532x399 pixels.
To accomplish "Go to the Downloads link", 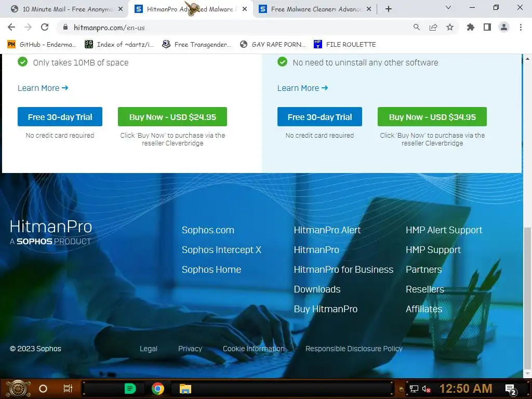I will click(317, 289).
